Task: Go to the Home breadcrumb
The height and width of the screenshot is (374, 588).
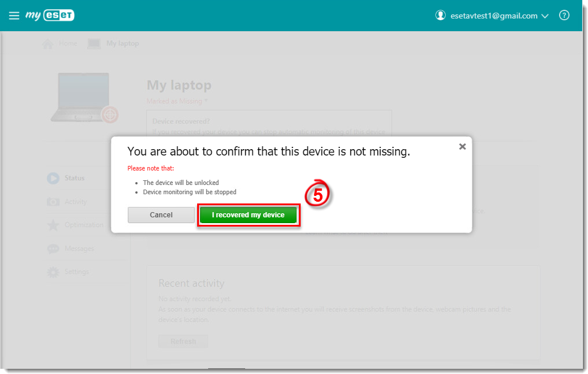Action: [68, 43]
